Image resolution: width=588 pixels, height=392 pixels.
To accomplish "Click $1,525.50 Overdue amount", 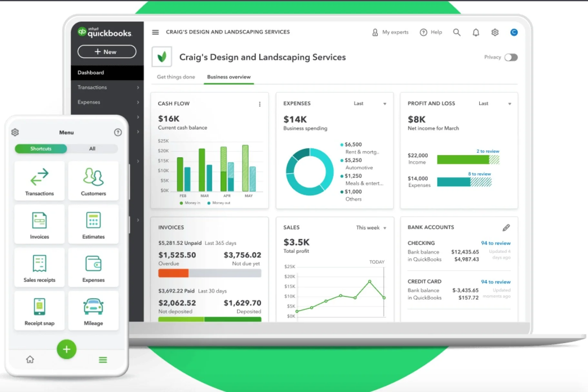I will pyautogui.click(x=177, y=255).
